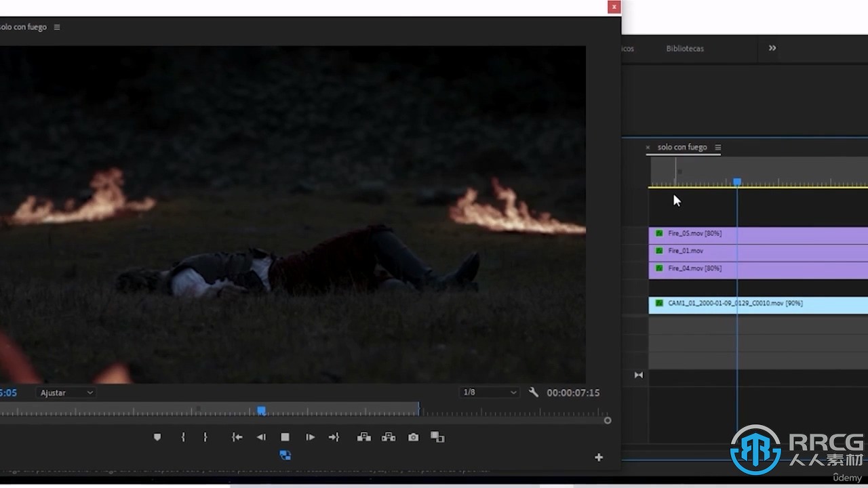Viewport: 868px width, 488px height.
Task: Open the Comparison View button
Action: (x=437, y=437)
